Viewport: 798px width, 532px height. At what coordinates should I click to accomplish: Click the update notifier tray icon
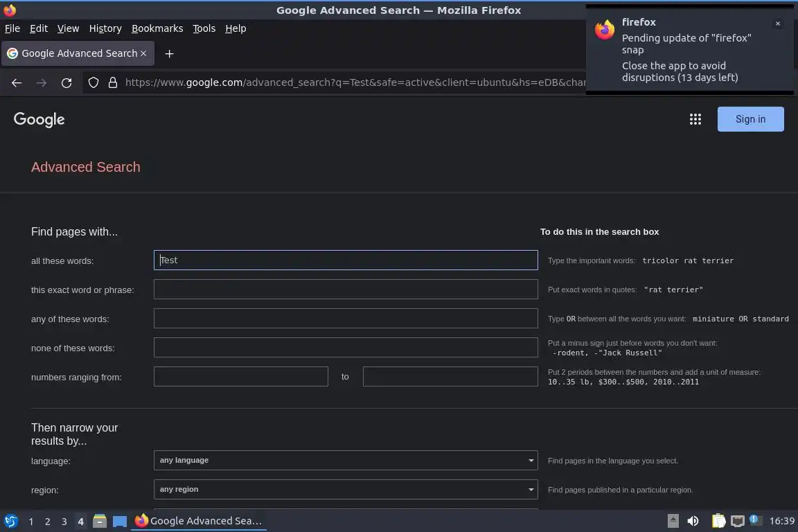(755, 520)
